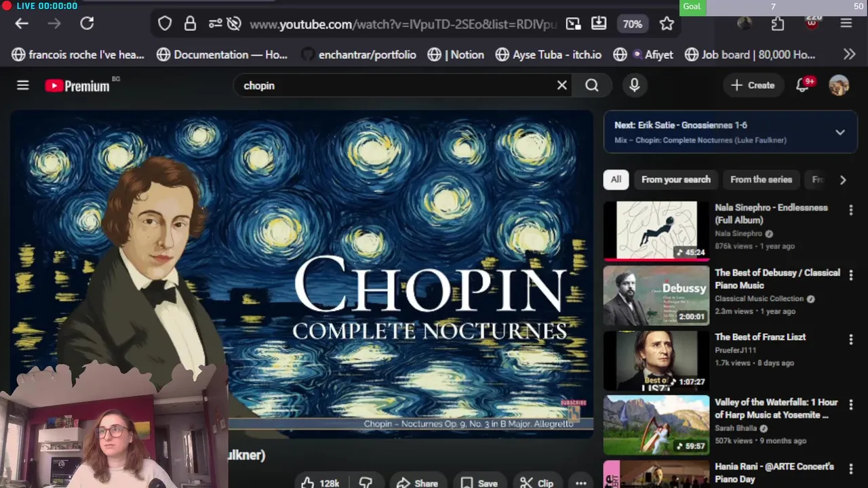Open Sarah Bhalla channel name
The width and height of the screenshot is (868, 488).
pyautogui.click(x=736, y=428)
